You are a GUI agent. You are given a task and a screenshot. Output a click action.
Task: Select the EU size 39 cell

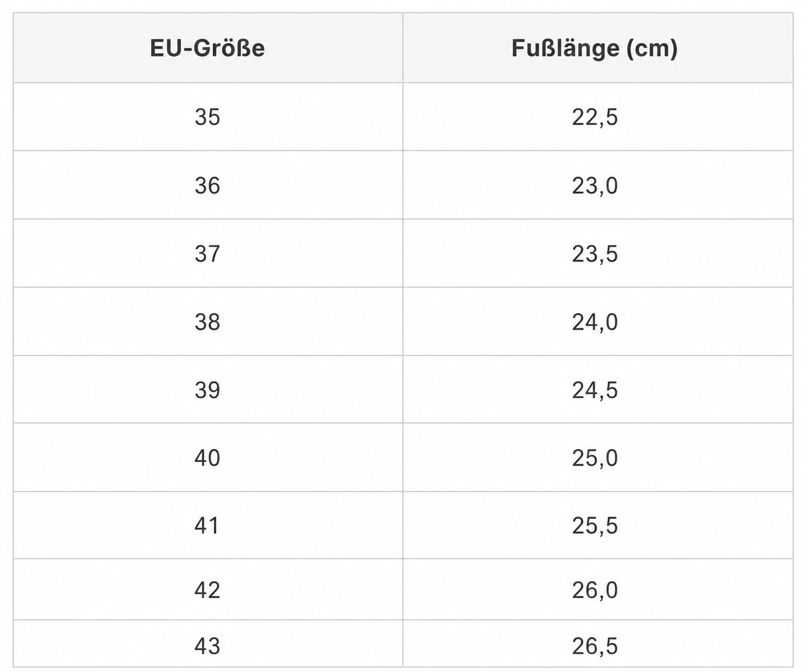tap(207, 390)
